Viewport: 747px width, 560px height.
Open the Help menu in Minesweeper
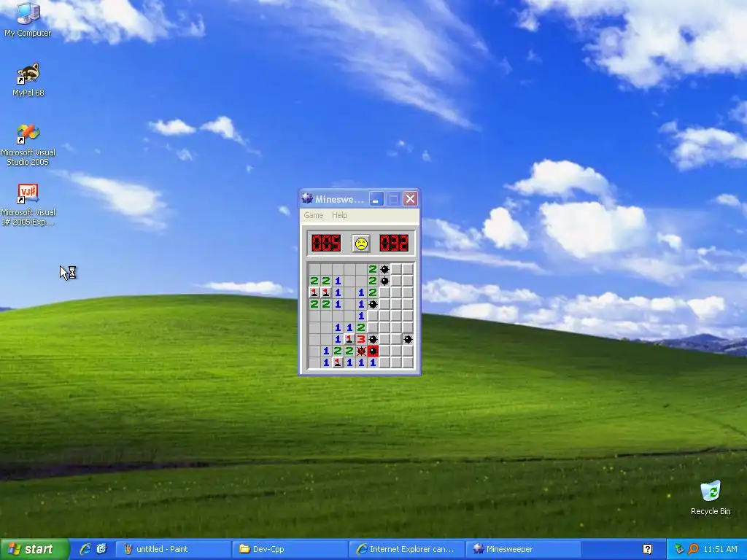[x=340, y=215]
